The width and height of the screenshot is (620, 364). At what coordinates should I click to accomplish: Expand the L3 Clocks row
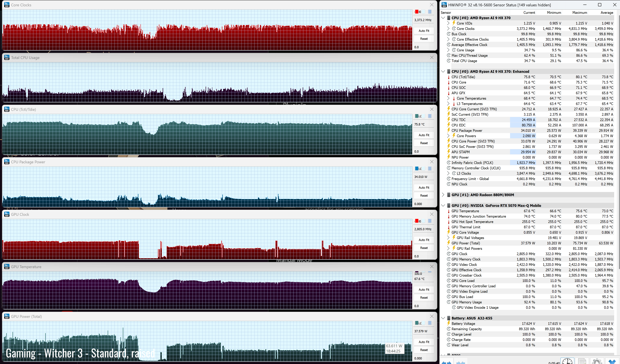point(448,173)
